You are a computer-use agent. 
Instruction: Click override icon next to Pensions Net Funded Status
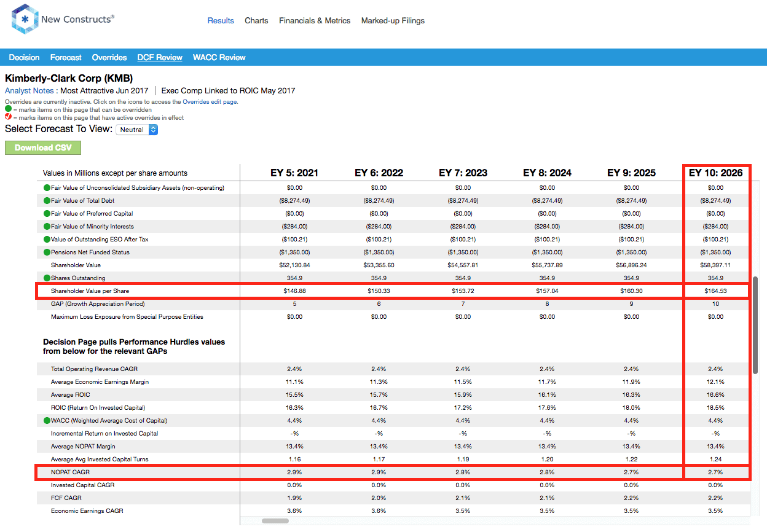coord(47,252)
